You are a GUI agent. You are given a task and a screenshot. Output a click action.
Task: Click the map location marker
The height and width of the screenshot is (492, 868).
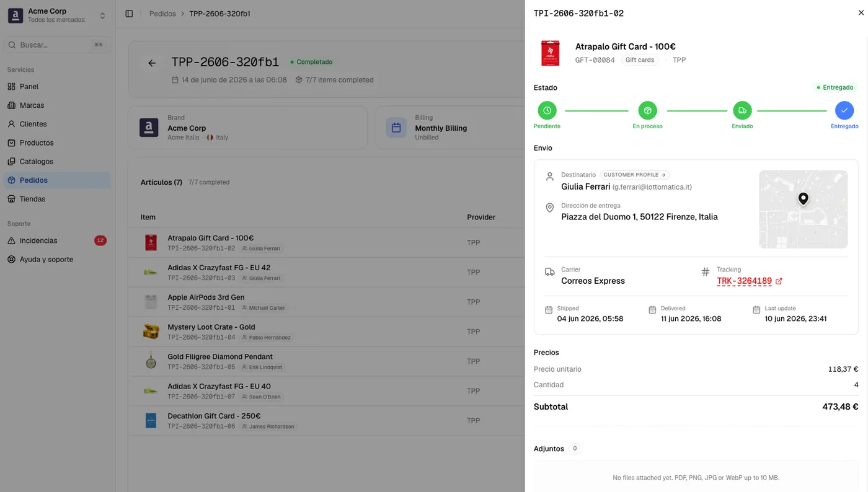pyautogui.click(x=803, y=199)
